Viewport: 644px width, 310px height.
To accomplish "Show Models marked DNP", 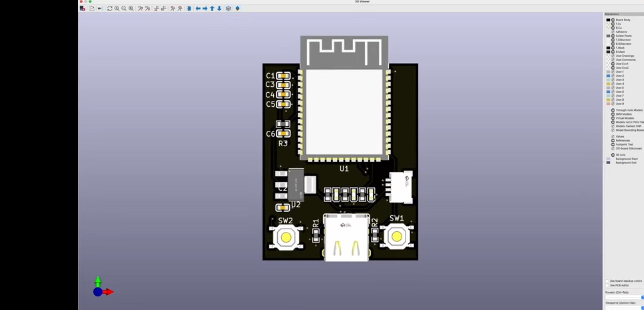I will (x=613, y=126).
